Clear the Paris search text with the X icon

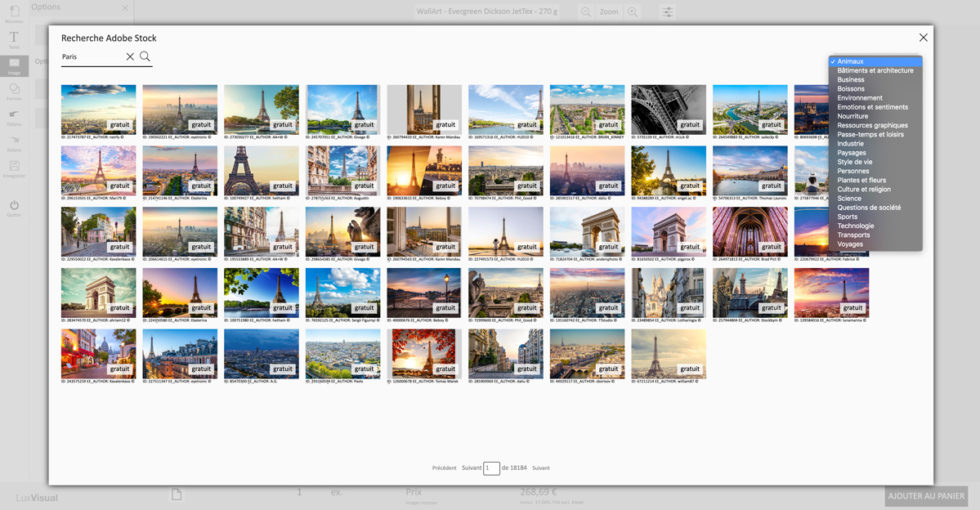point(130,57)
